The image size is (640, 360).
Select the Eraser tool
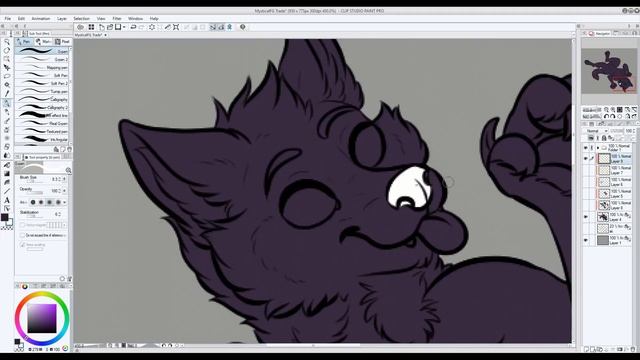point(7,147)
